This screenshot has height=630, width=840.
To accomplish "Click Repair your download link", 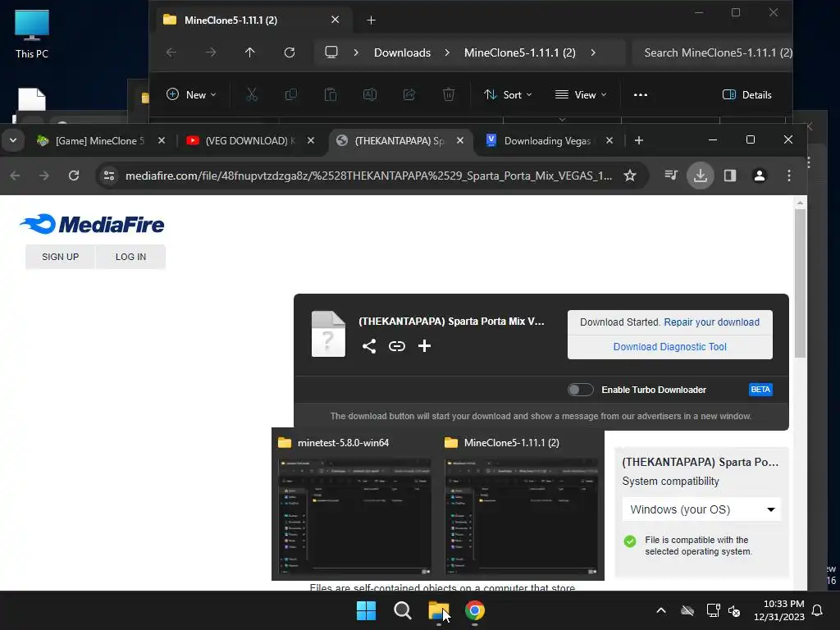I will click(711, 322).
